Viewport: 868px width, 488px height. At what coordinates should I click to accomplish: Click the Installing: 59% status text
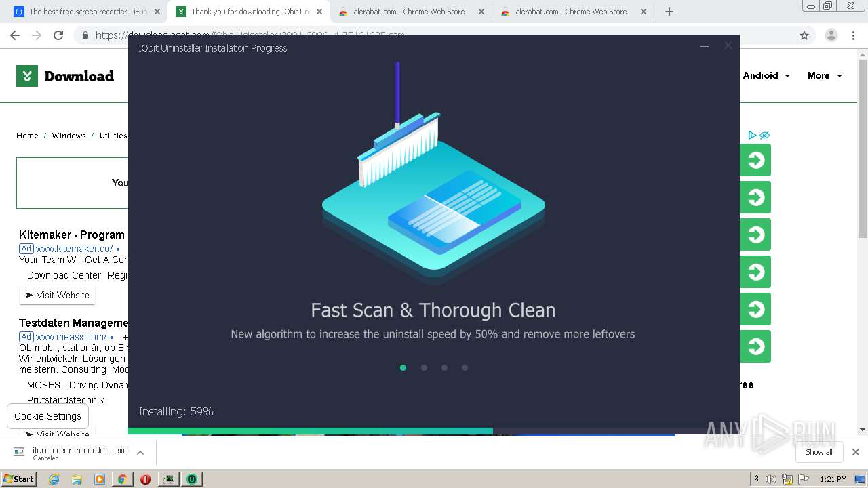pos(176,411)
